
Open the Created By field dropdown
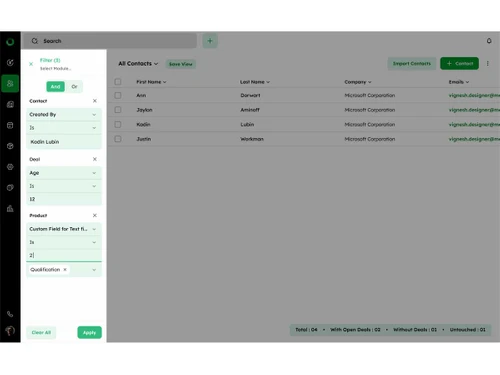tap(64, 114)
